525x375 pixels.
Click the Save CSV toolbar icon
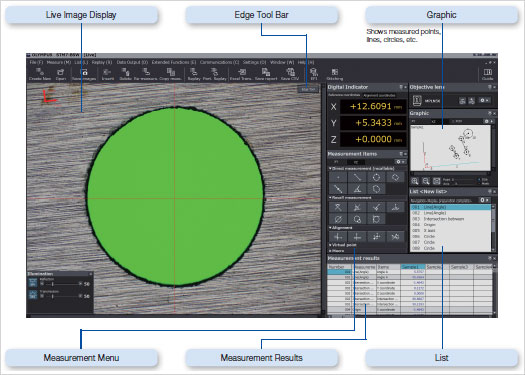coord(290,74)
